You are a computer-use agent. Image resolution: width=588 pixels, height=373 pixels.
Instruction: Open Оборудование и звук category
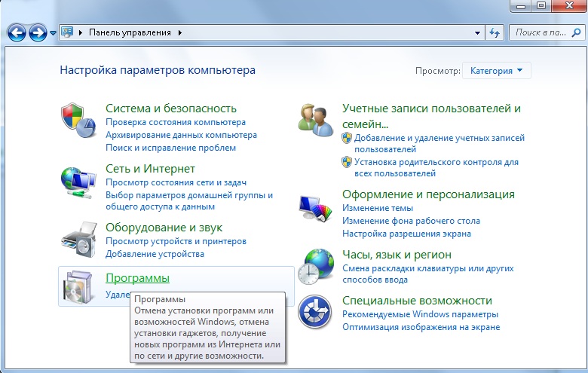[164, 227]
